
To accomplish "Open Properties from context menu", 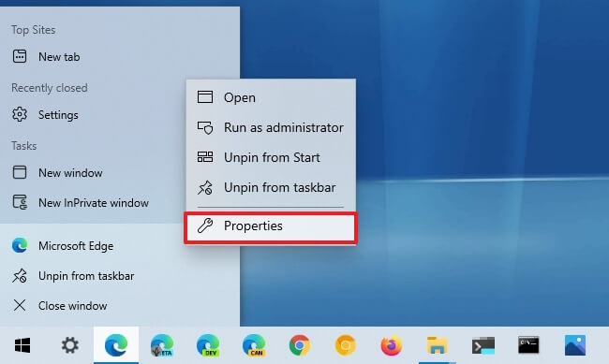I will click(271, 226).
